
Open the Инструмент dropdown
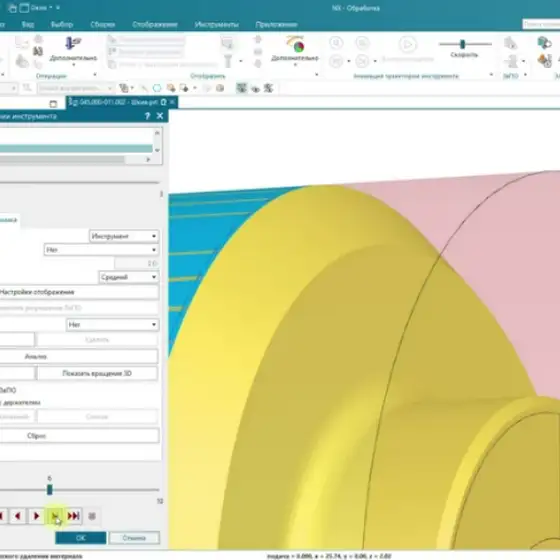124,236
